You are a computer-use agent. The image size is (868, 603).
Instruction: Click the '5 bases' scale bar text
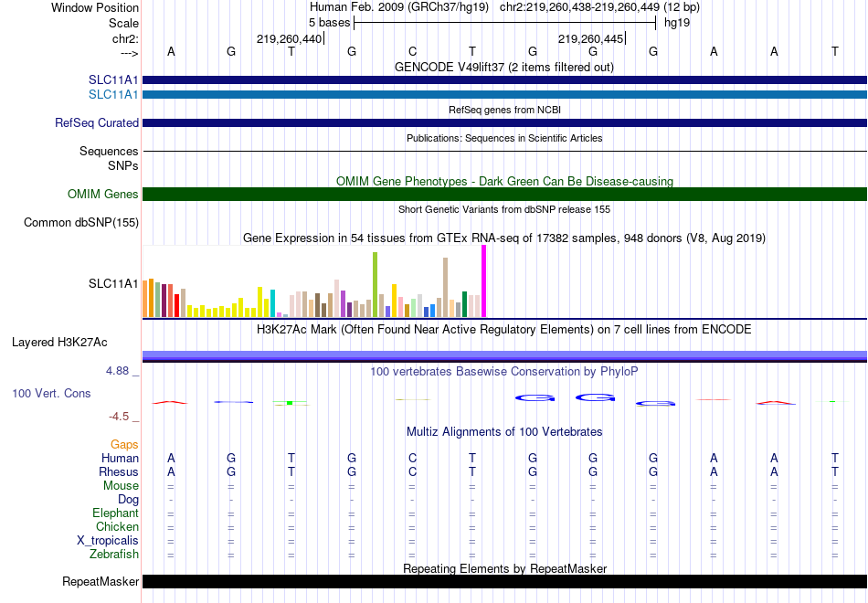point(329,23)
